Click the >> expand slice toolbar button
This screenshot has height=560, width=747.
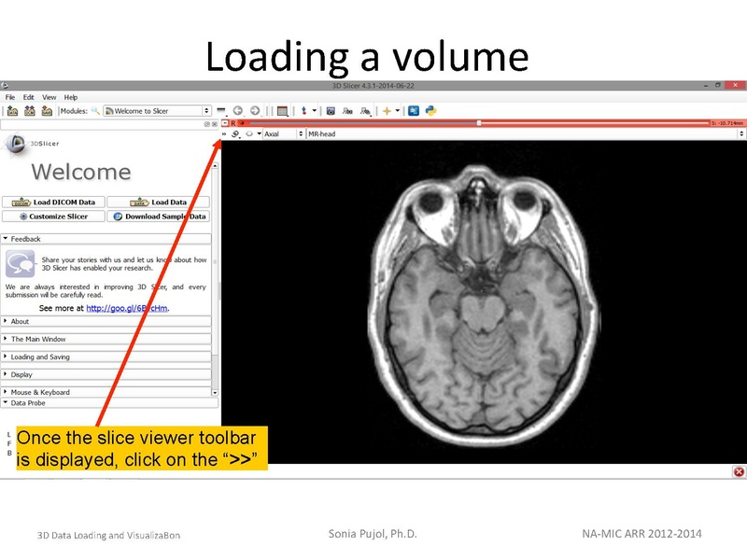click(x=224, y=134)
